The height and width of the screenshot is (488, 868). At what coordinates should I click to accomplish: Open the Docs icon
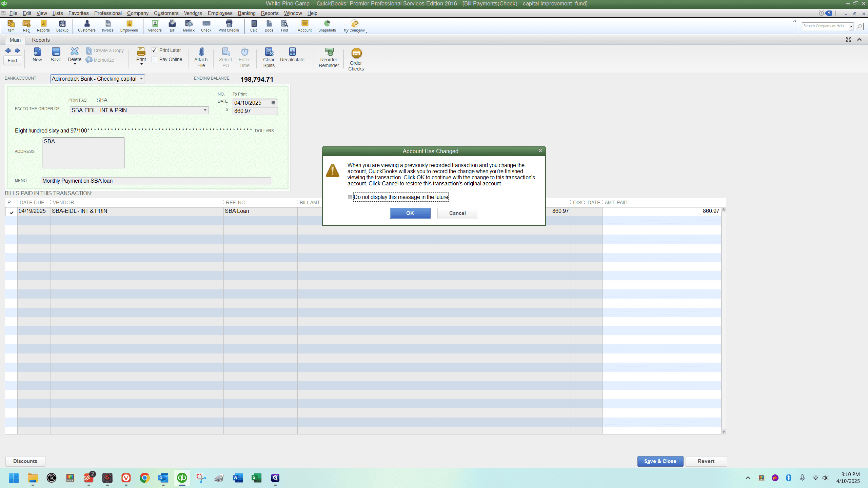pyautogui.click(x=269, y=26)
